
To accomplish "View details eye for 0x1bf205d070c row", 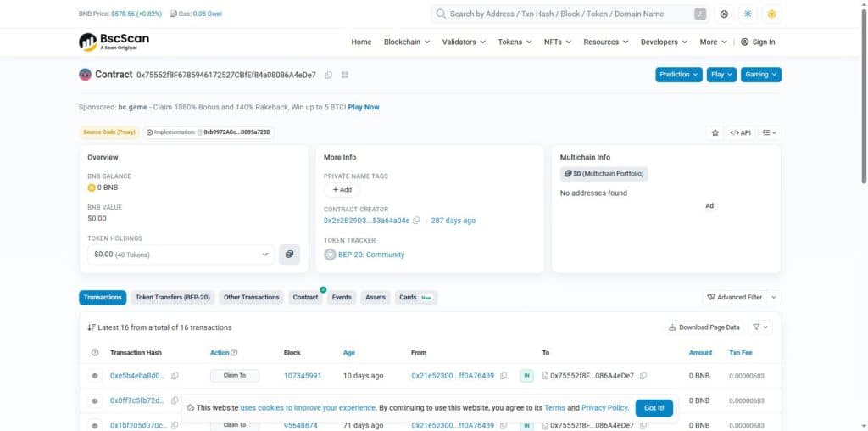I will [95, 425].
